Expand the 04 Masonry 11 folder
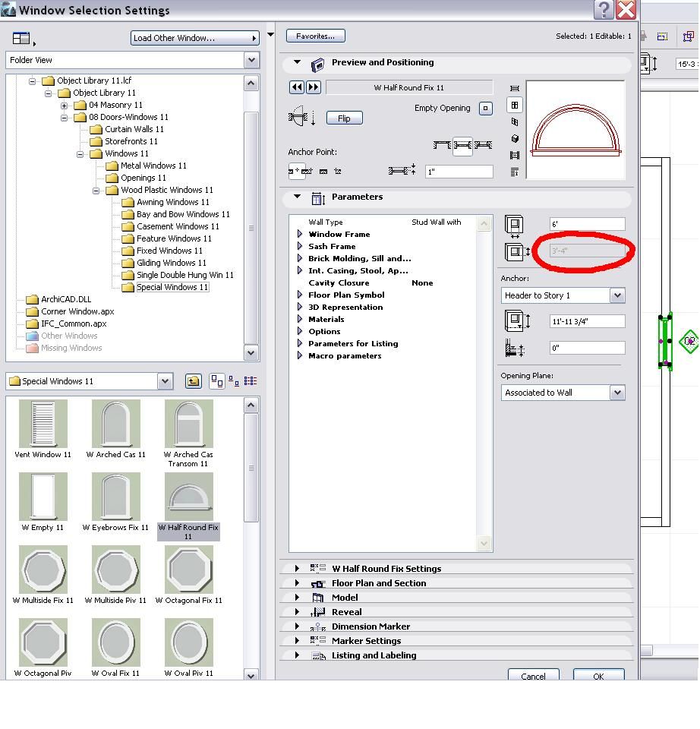The width and height of the screenshot is (700, 729). (x=64, y=105)
